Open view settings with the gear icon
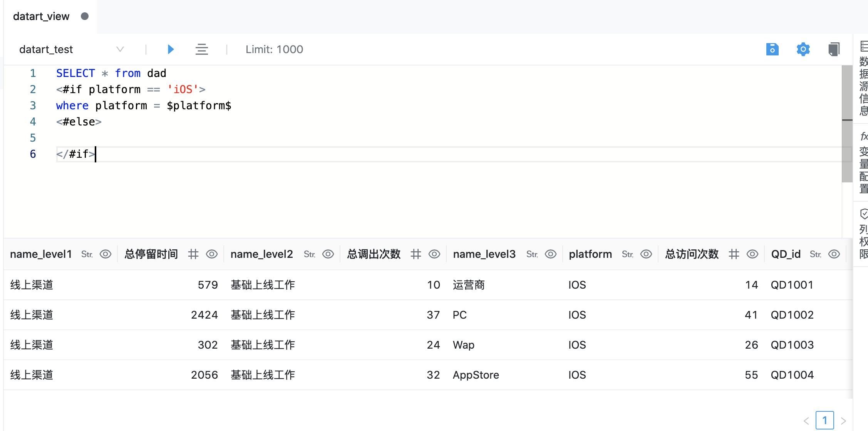The height and width of the screenshot is (431, 868). coord(803,49)
